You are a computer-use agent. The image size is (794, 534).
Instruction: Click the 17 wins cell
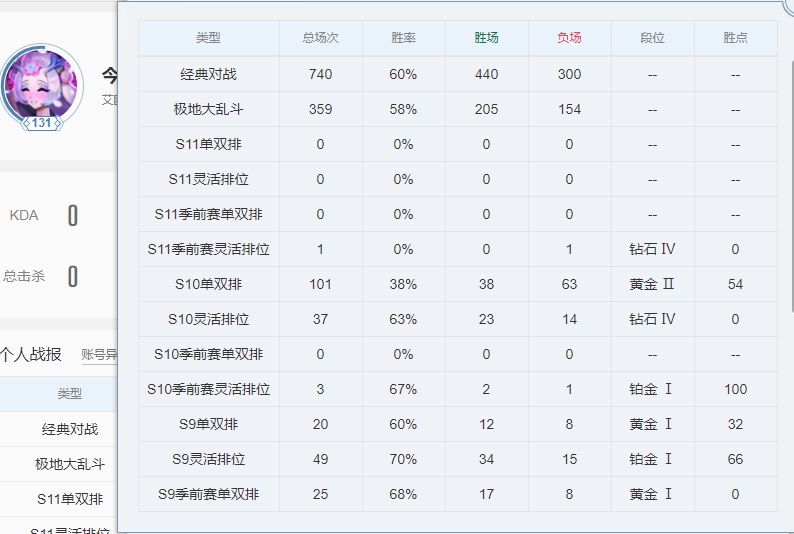[486, 494]
